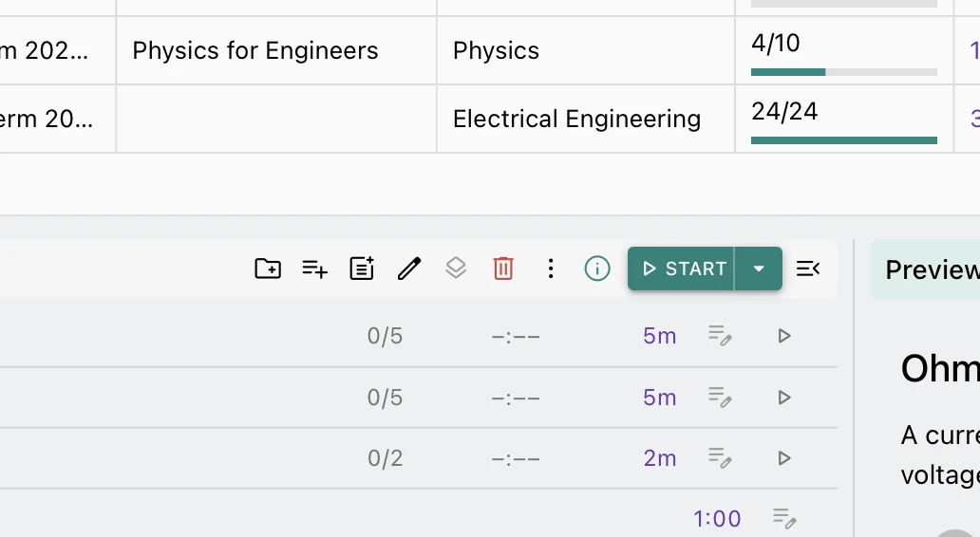Open the three-dot more options menu
This screenshot has height=537, width=980.
[x=551, y=268]
